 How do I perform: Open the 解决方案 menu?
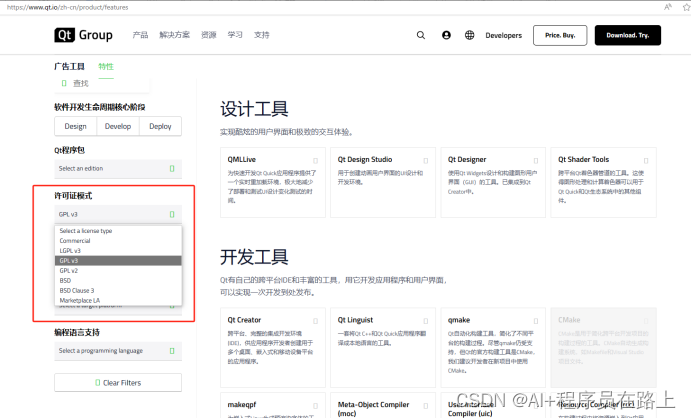click(x=175, y=35)
